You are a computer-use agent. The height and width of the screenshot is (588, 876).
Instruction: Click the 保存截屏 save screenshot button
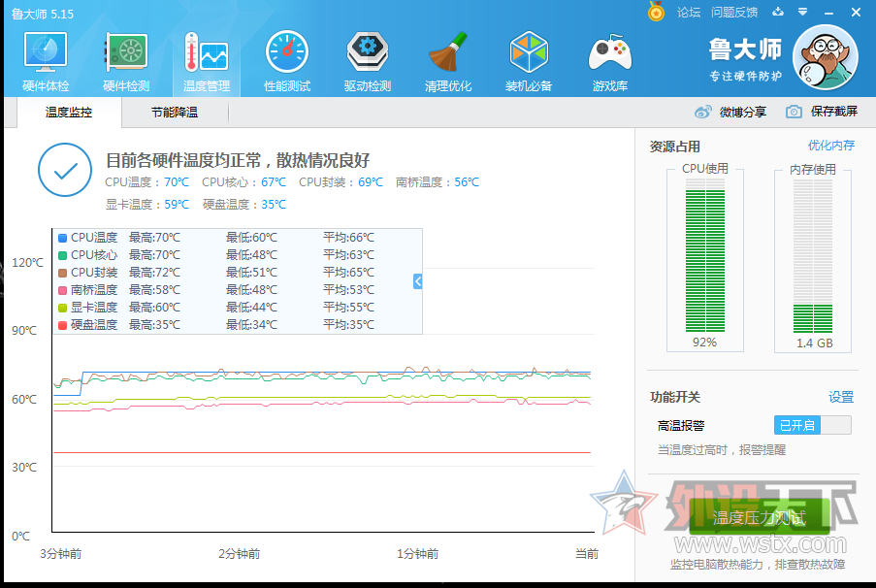coord(822,112)
